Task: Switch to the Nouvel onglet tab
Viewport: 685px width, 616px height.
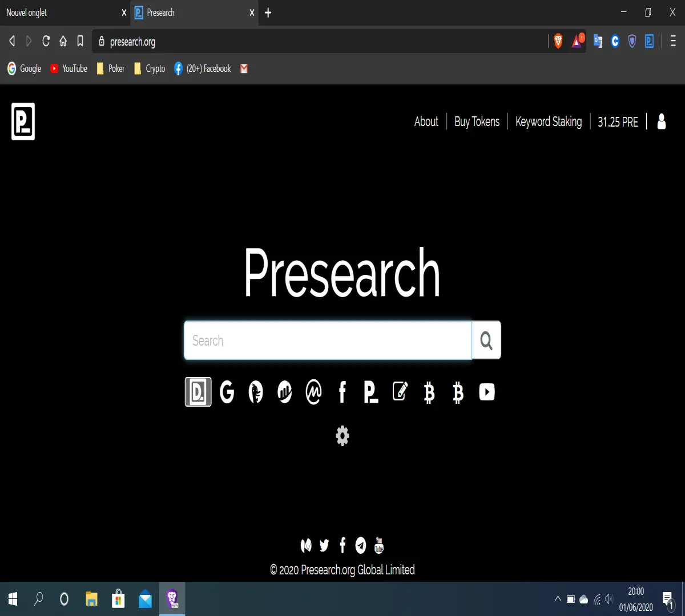Action: [65, 13]
